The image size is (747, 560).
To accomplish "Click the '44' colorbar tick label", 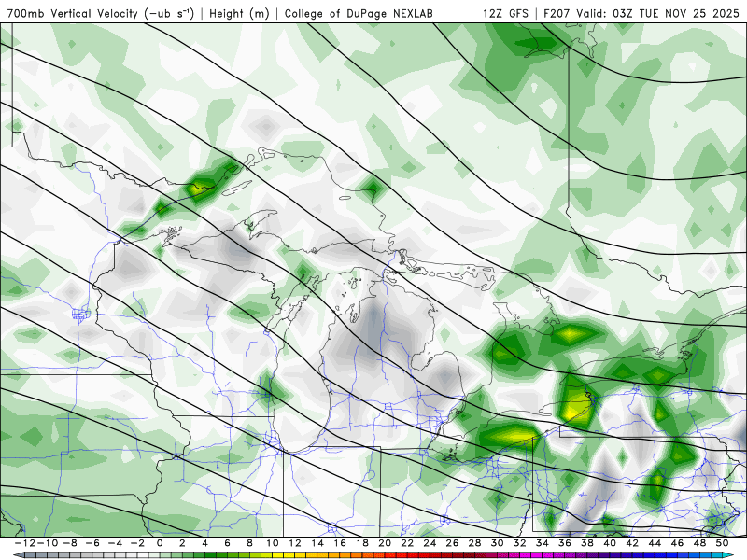I will coord(655,543).
